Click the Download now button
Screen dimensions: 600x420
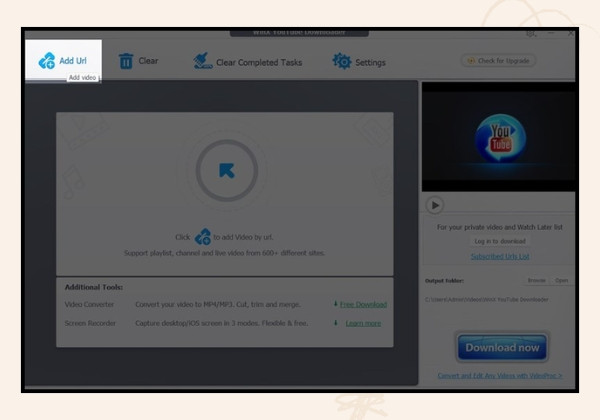coord(502,347)
